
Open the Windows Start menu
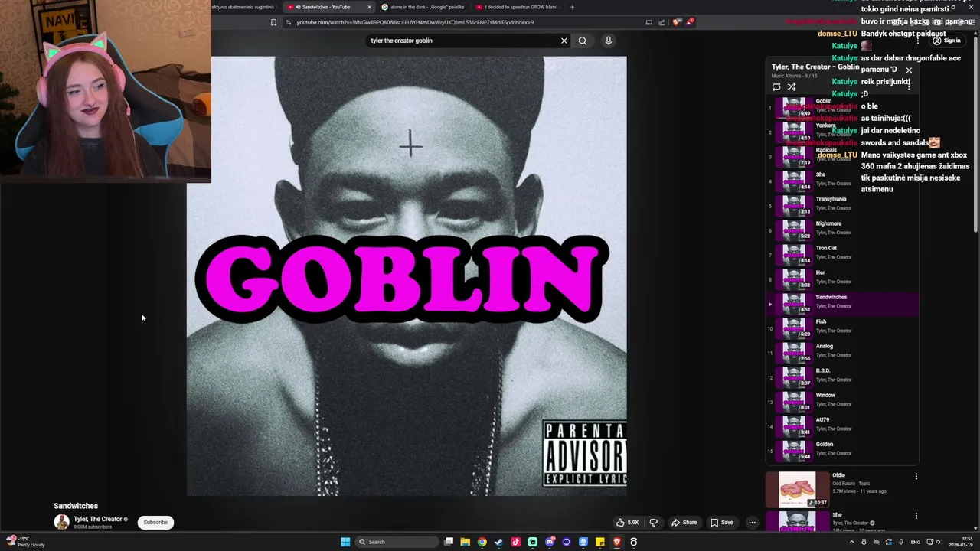345,542
